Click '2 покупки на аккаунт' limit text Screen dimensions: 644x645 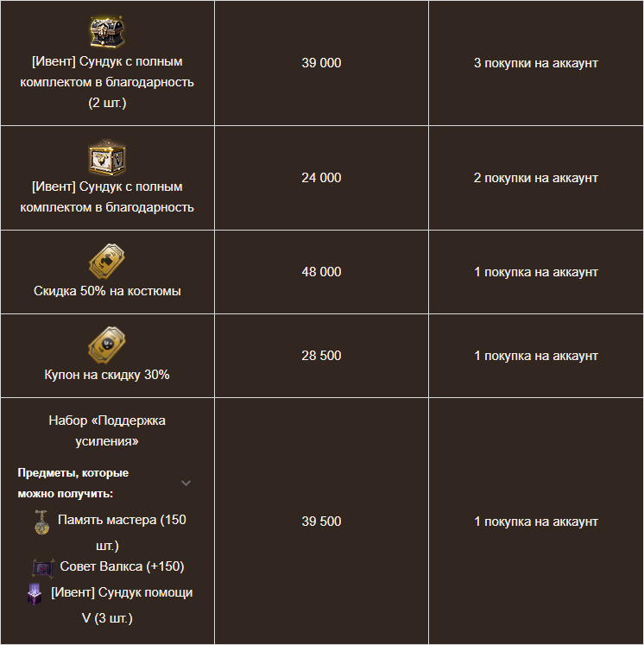[536, 178]
